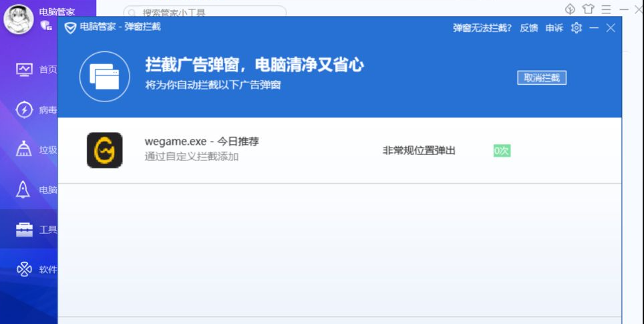Select the 病毒 lightning scan icon
The width and height of the screenshot is (644, 324).
click(x=24, y=110)
